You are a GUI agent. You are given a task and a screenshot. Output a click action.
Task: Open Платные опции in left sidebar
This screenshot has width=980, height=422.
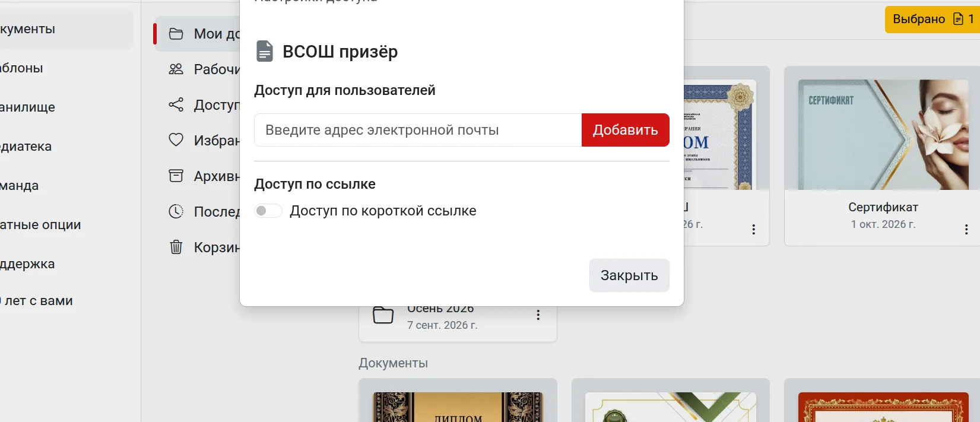coord(40,225)
